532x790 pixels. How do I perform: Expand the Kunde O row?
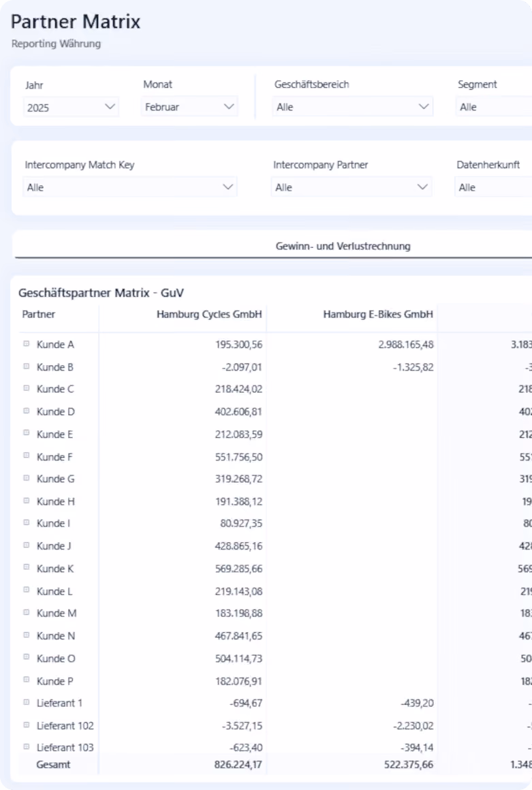pos(26,657)
